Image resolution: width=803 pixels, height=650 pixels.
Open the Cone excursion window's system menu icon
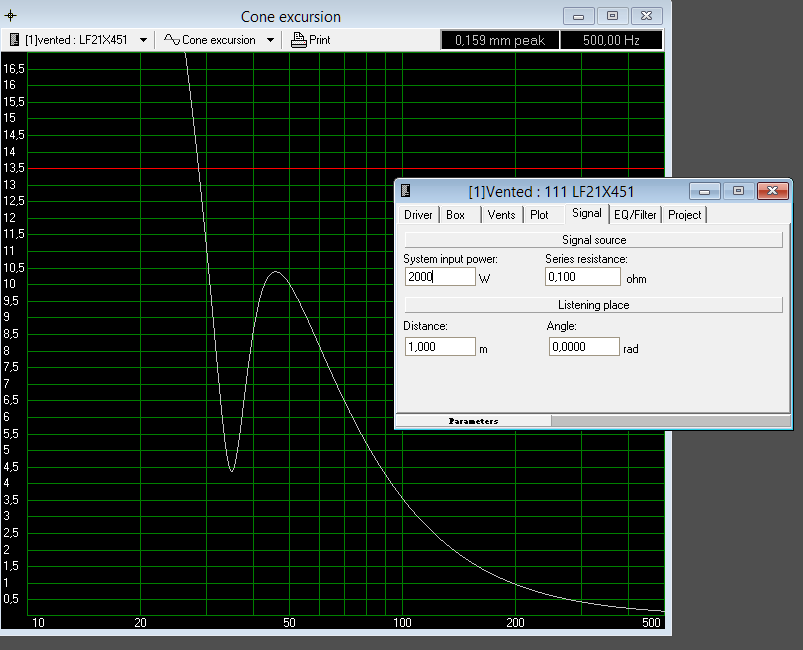[11, 17]
